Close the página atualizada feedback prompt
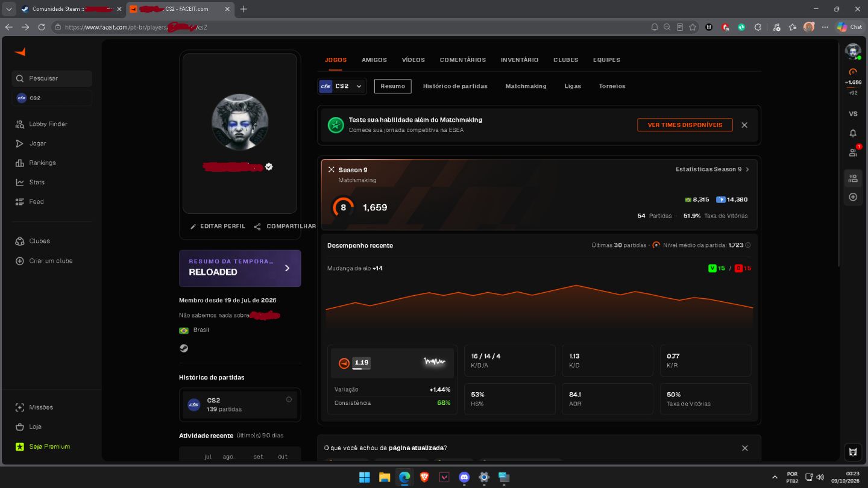Image resolution: width=868 pixels, height=488 pixels. coord(745,448)
